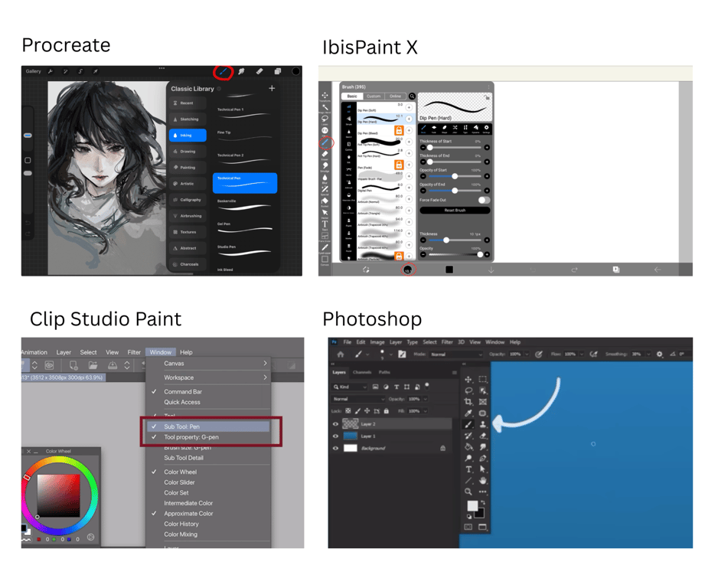Add new brush with Classic Library plus
The width and height of the screenshot is (705, 588).
point(272,88)
